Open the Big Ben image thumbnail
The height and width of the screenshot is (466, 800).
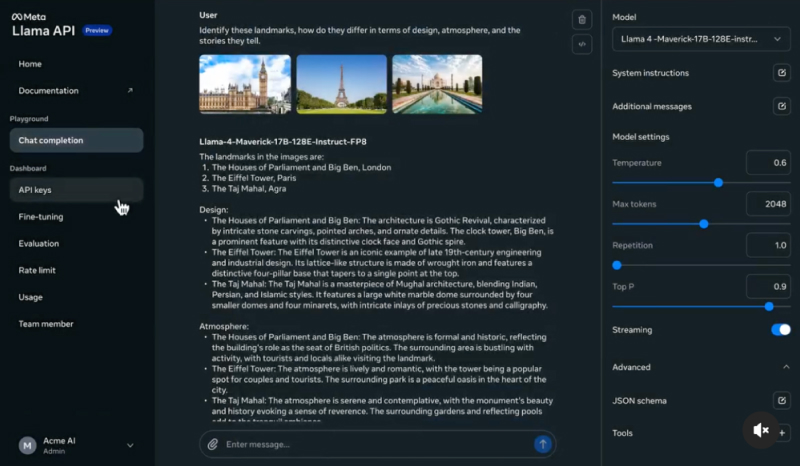[x=245, y=84]
